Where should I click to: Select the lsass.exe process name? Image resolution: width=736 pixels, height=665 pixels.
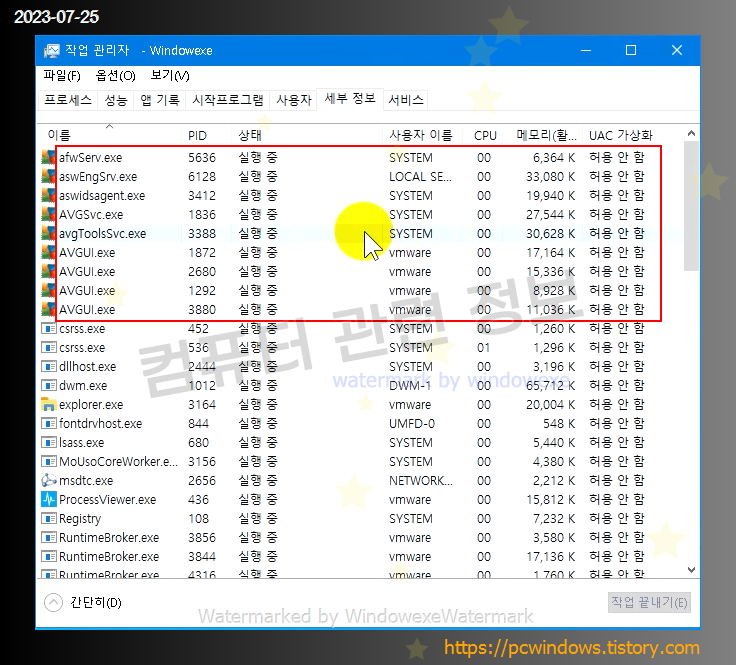pos(82,443)
